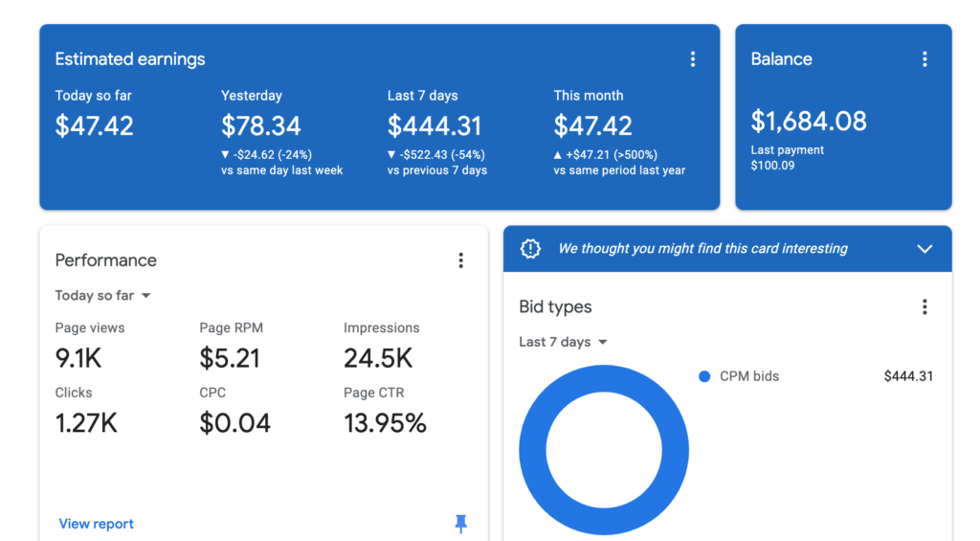The width and height of the screenshot is (980, 541).
Task: Click the blue donut chart ring
Action: (534, 450)
